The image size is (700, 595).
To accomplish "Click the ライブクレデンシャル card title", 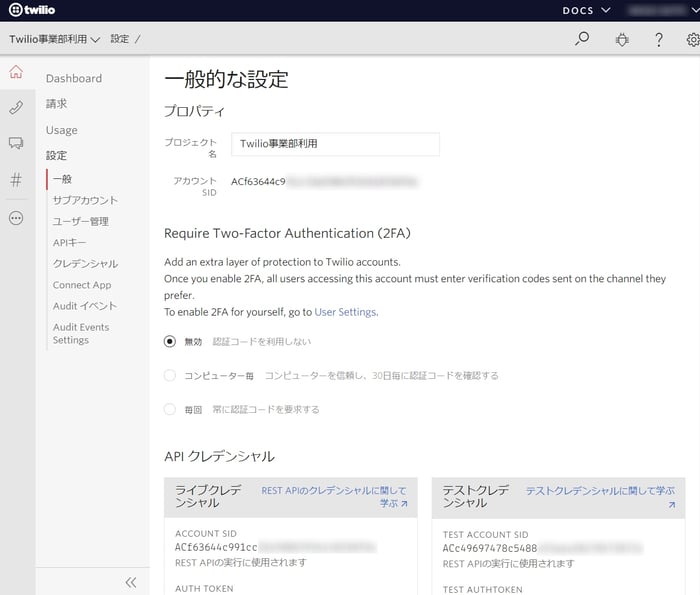I will (x=208, y=496).
